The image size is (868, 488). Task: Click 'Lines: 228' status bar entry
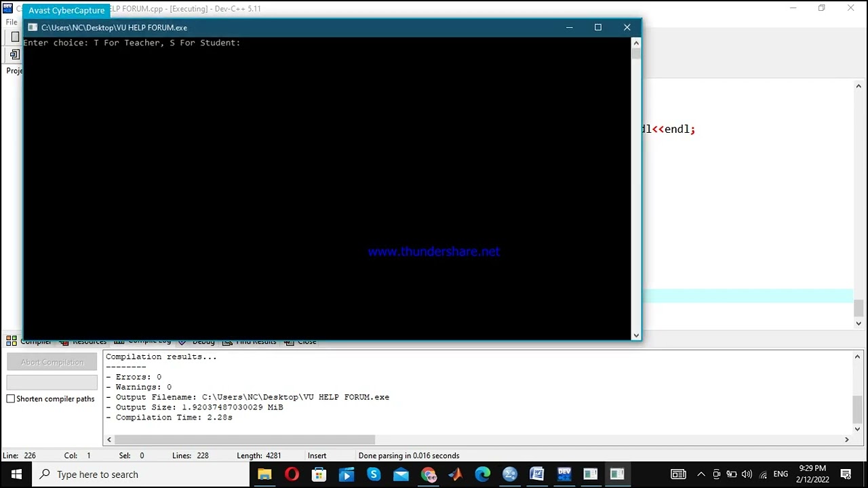(x=190, y=455)
